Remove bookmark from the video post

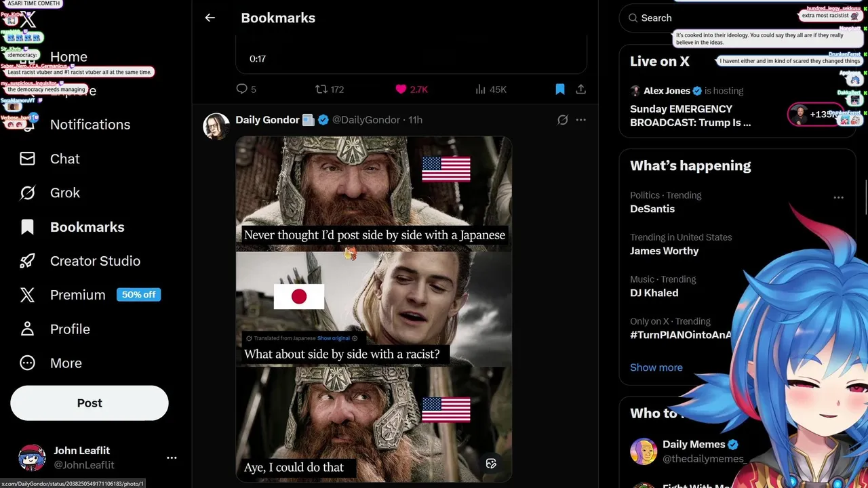tap(560, 89)
